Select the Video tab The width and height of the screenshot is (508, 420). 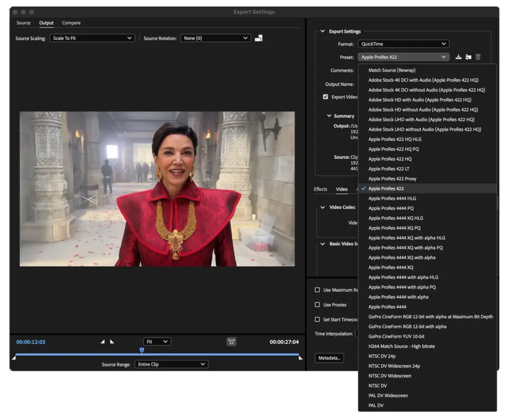click(x=342, y=189)
